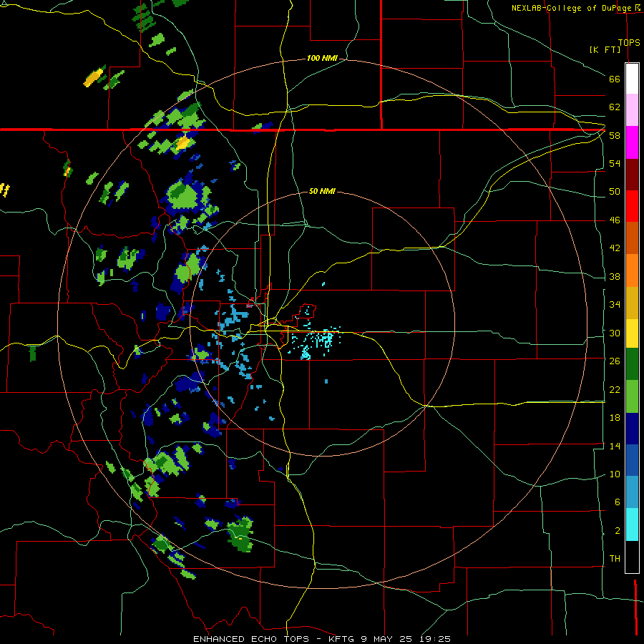Click the light blue legend band
Screen dimensions: 644x644
(632, 492)
